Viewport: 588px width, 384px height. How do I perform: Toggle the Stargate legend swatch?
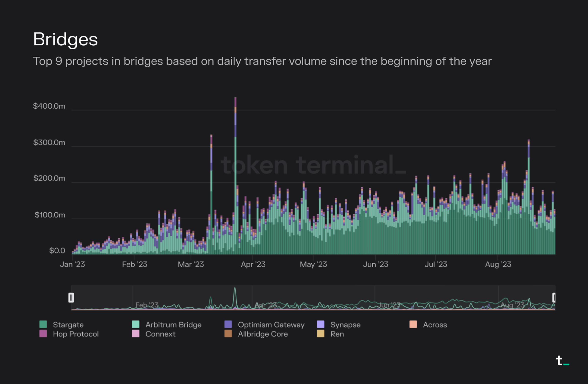43,324
